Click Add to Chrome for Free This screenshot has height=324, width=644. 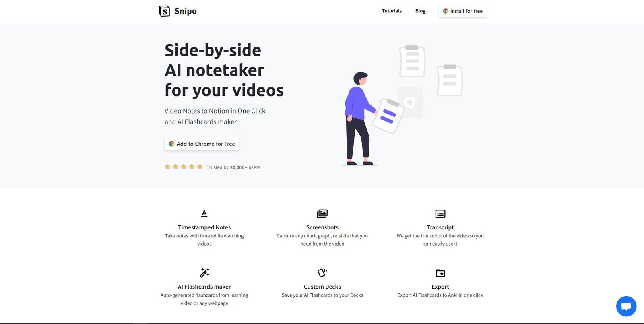[202, 144]
